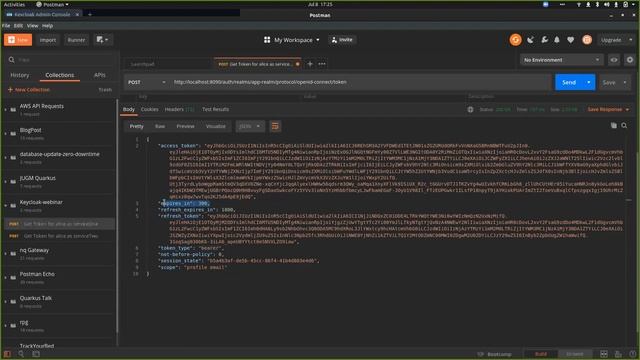Open the No Environment dropdown

pyautogui.click(x=561, y=60)
